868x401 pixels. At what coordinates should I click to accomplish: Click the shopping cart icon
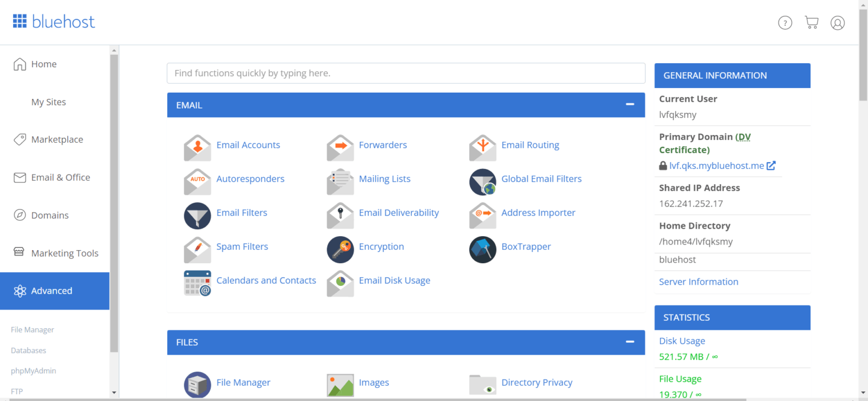click(x=811, y=23)
